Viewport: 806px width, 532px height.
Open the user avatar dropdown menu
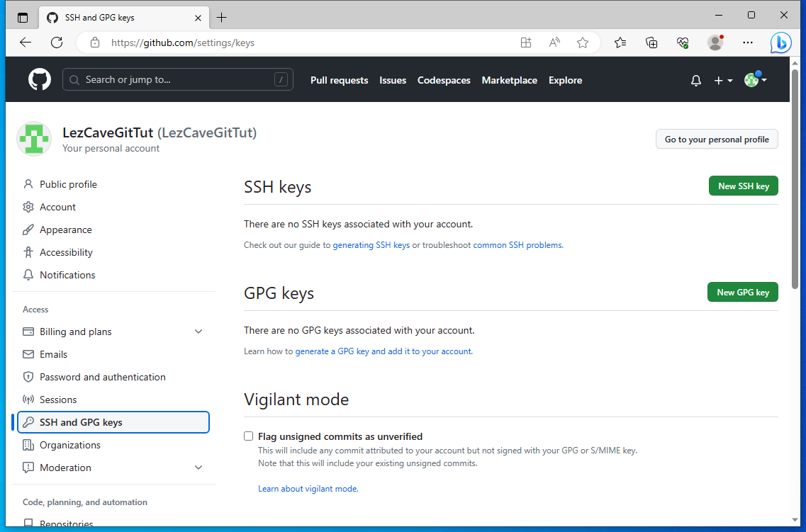tap(756, 79)
